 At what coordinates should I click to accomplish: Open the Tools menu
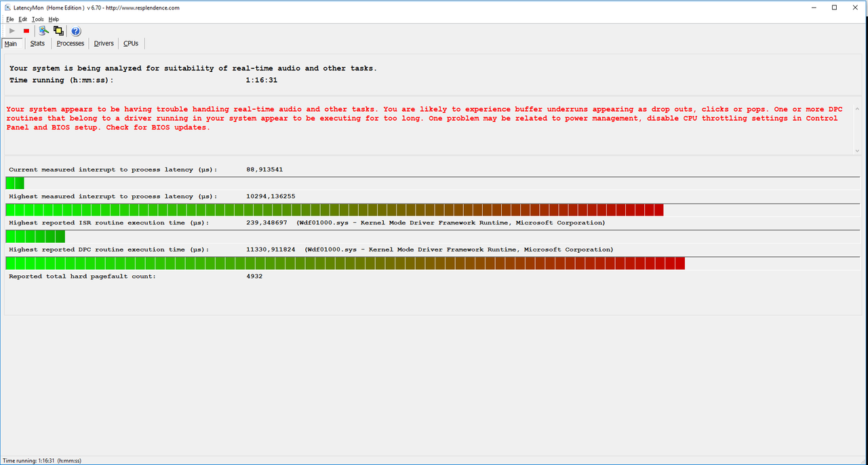point(38,19)
